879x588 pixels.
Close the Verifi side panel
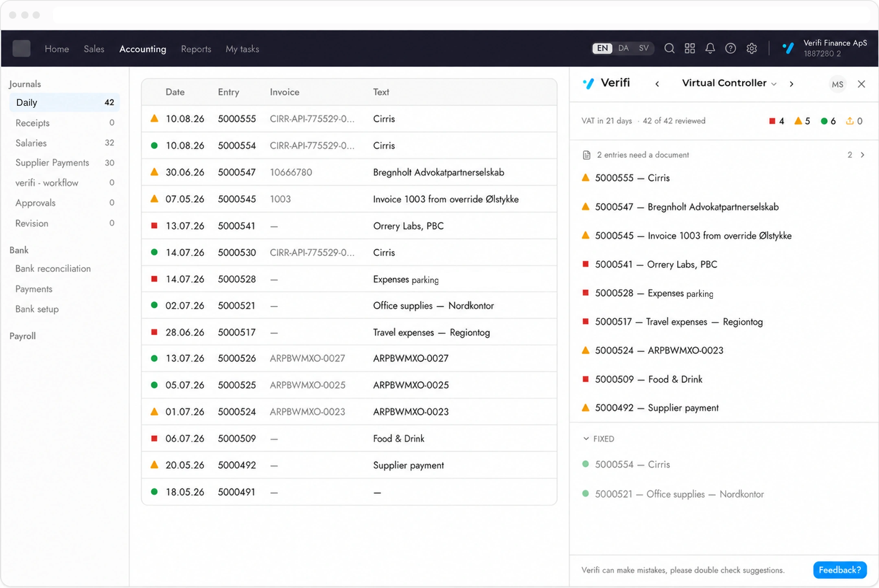(x=862, y=84)
